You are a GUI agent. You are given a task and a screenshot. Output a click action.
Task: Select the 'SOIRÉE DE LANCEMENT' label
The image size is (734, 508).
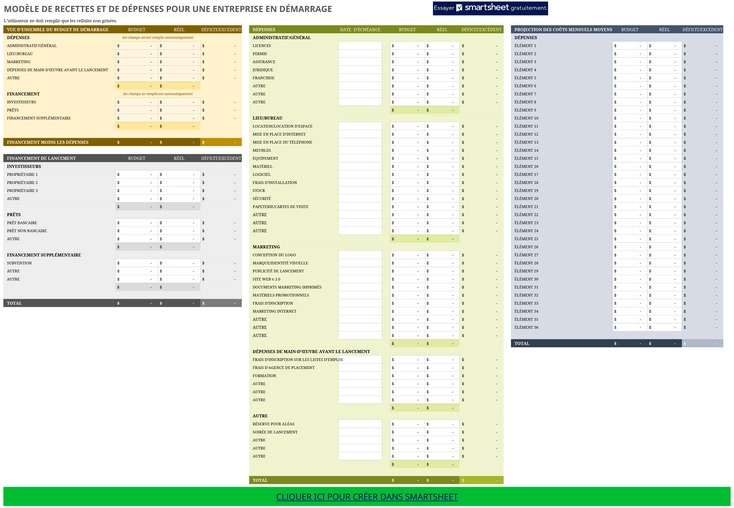tap(275, 432)
